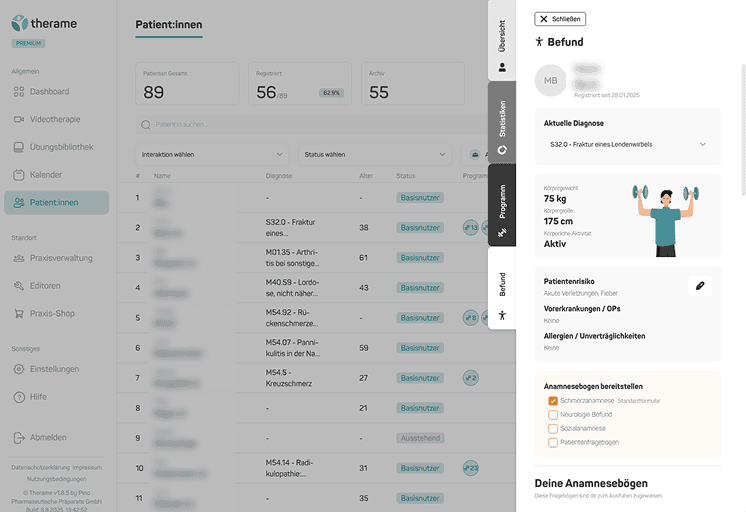The width and height of the screenshot is (746, 512).
Task: Switch to the Statistiken side tab
Action: pyautogui.click(x=502, y=124)
